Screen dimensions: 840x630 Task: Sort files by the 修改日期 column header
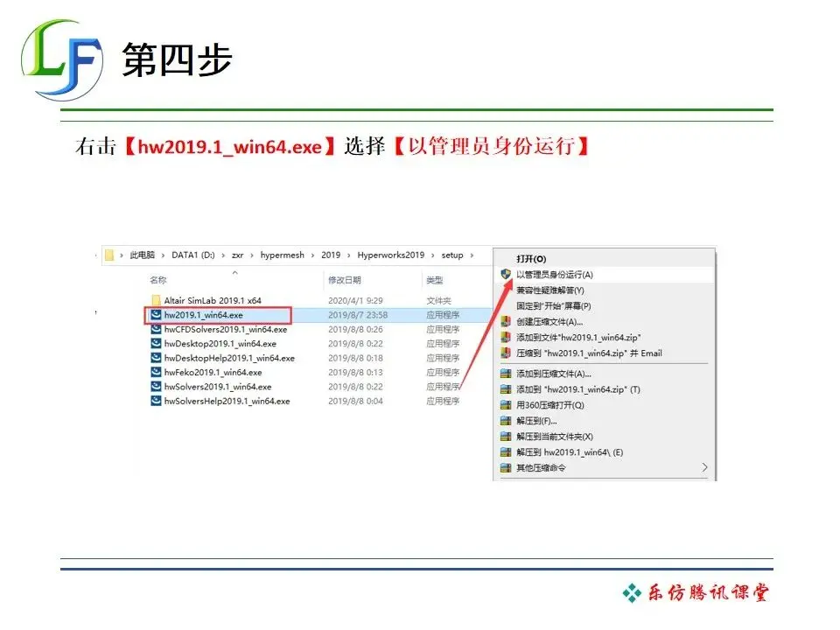pyautogui.click(x=345, y=280)
